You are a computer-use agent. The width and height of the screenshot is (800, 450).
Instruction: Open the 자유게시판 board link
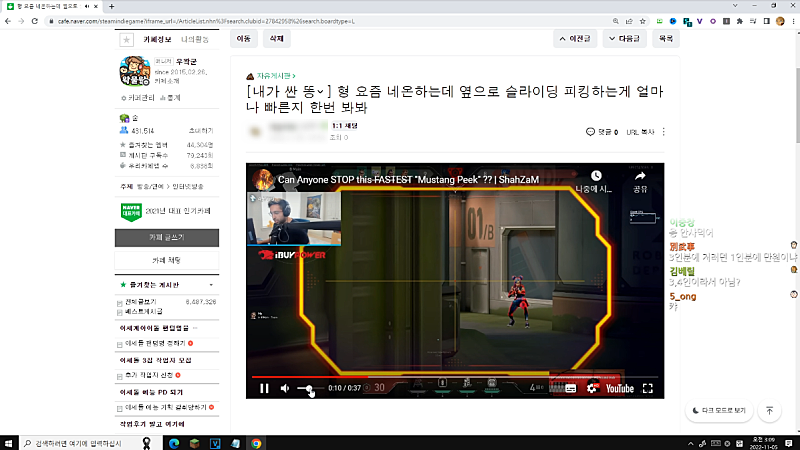tap(276, 76)
